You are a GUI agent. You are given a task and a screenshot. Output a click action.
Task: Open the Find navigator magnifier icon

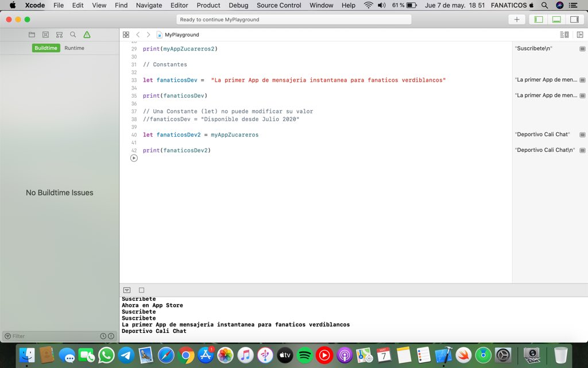point(73,34)
